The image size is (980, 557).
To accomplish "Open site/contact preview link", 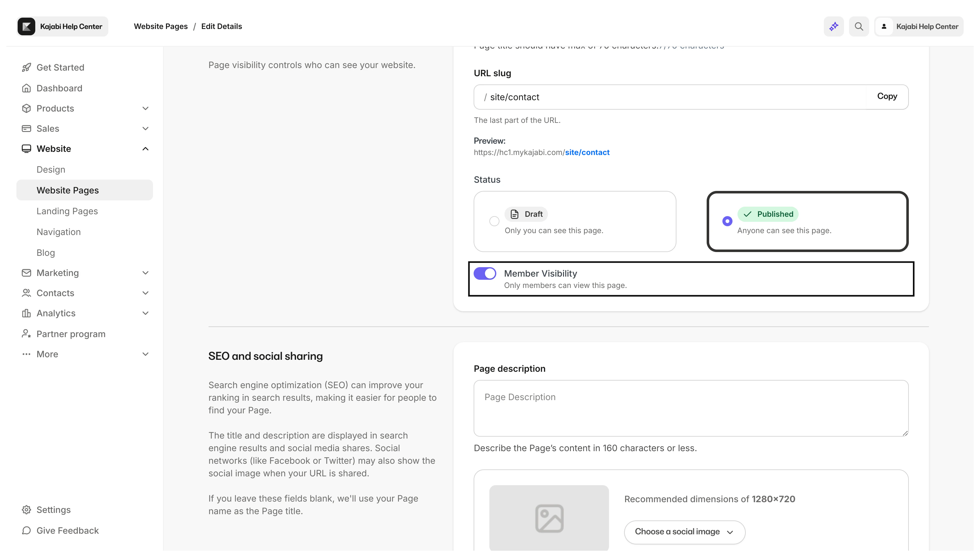I will pyautogui.click(x=587, y=152).
